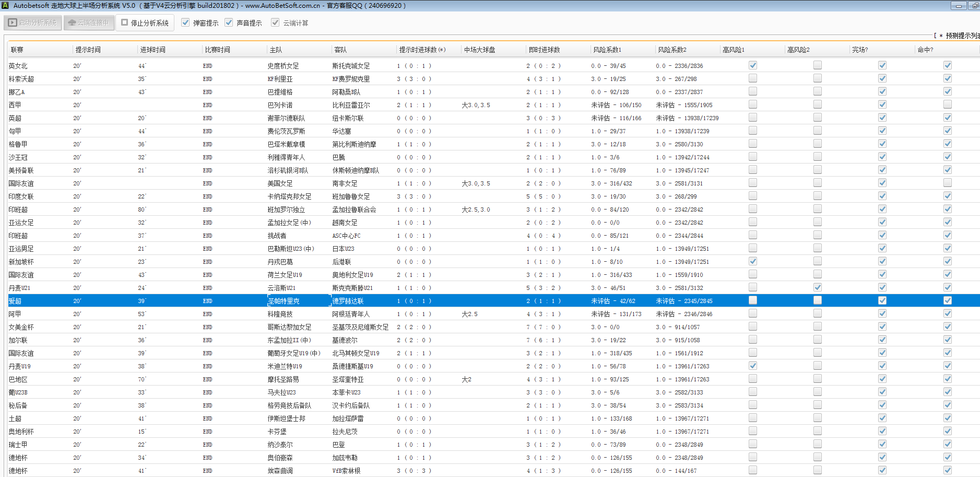Toggle 完场? checkbox in the 土超 row
980x477 pixels.
[x=882, y=418]
